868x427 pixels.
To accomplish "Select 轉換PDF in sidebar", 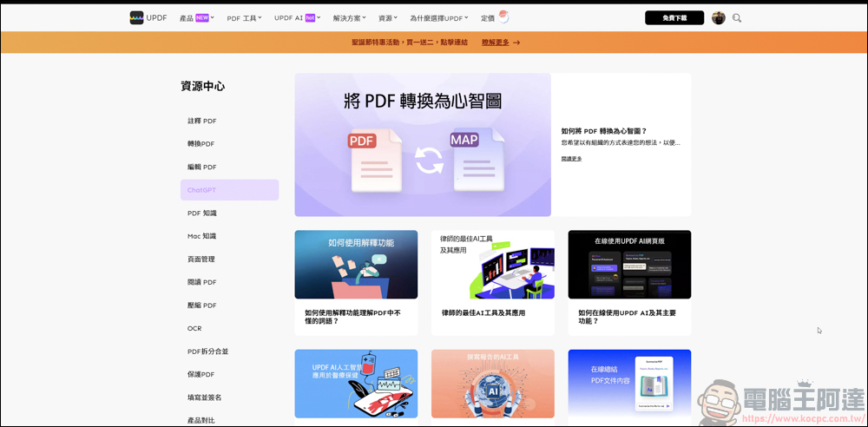I will pyautogui.click(x=201, y=143).
